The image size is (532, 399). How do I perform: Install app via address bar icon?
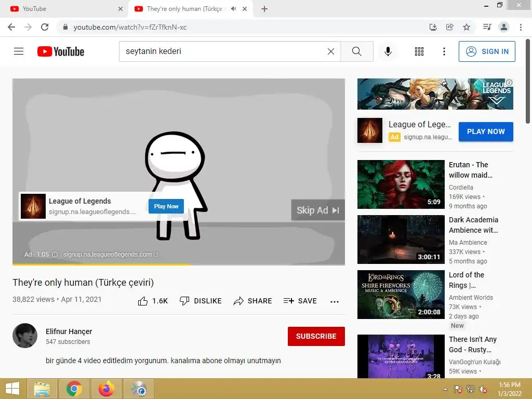[x=433, y=27]
